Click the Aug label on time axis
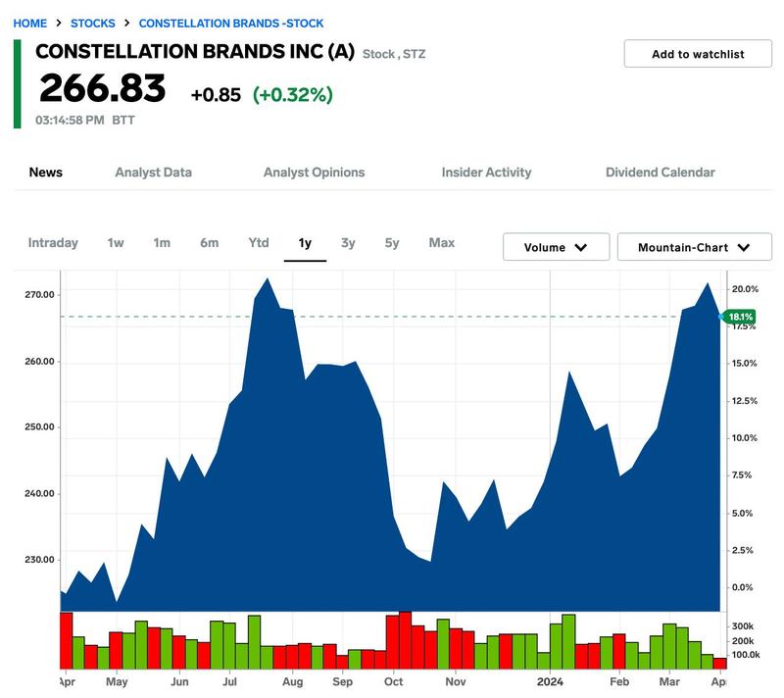Image resolution: width=784 pixels, height=698 pixels. tap(292, 682)
